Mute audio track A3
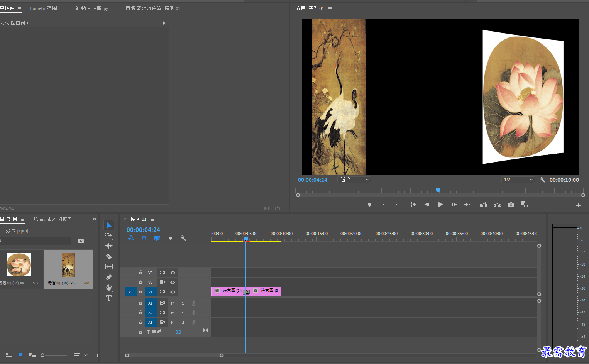The image size is (589, 364). point(173,322)
